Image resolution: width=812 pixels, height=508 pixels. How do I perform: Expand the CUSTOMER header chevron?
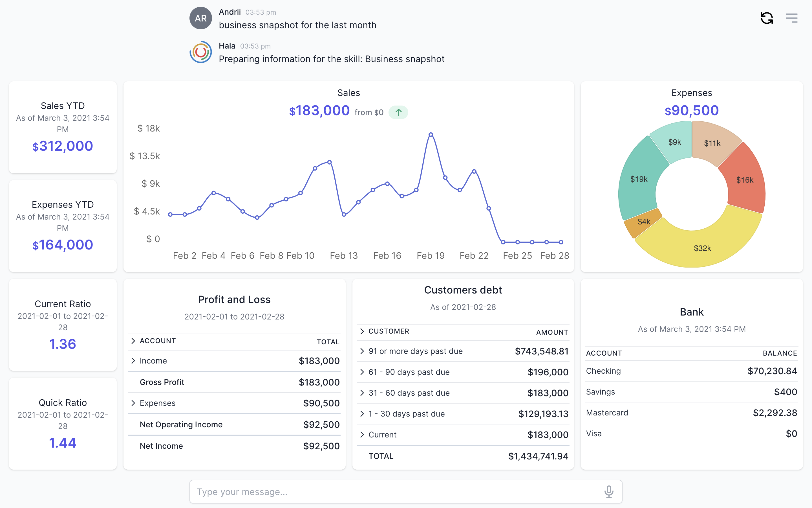pos(362,331)
